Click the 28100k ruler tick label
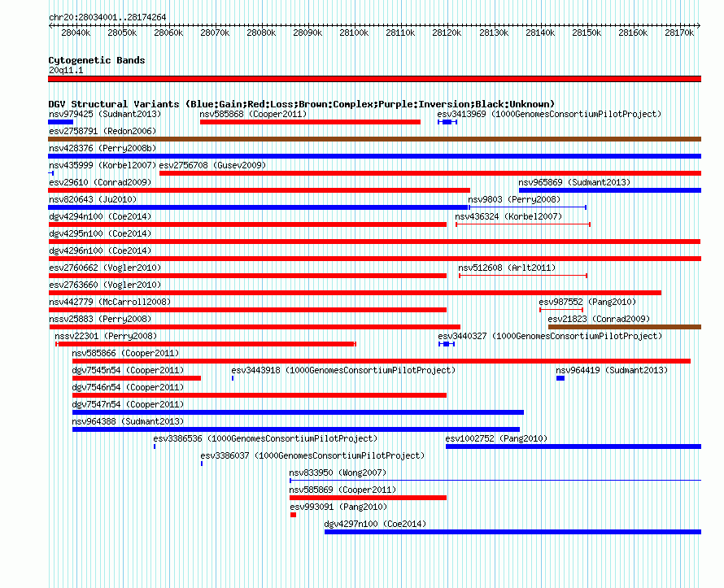 pyautogui.click(x=354, y=33)
